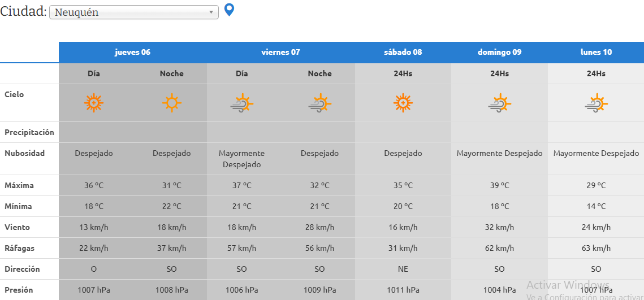Click the sunny icon for jueves Día

point(94,103)
